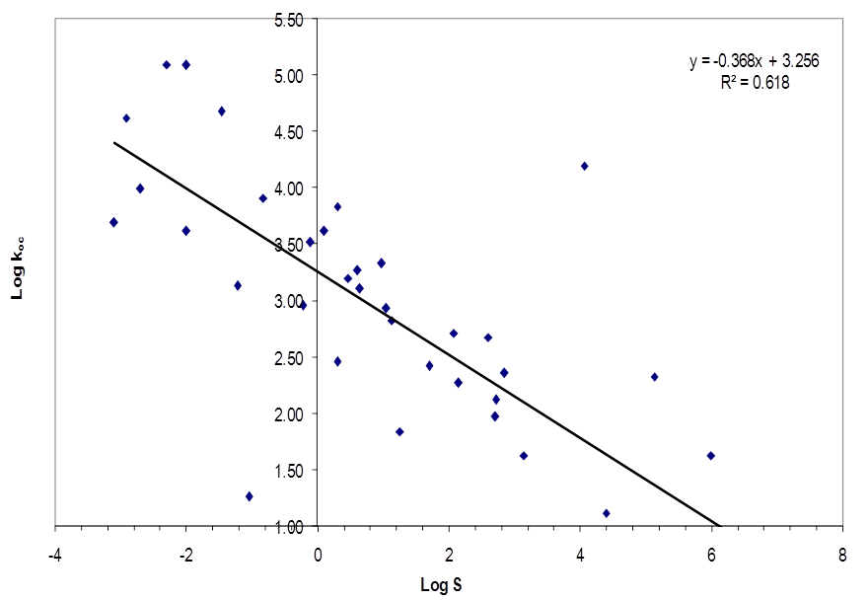This screenshot has width=868, height=600.
Task: Click the isolated low point near y=1.25
Action: 249,496
